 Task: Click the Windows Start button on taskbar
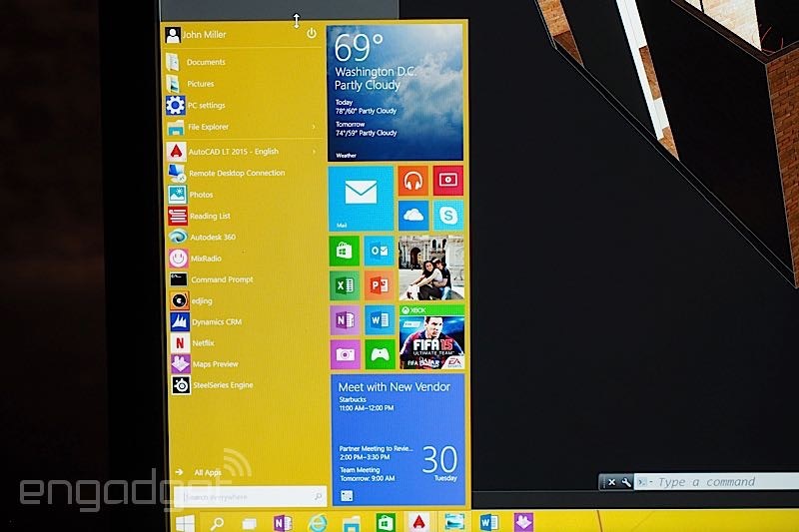click(x=185, y=523)
